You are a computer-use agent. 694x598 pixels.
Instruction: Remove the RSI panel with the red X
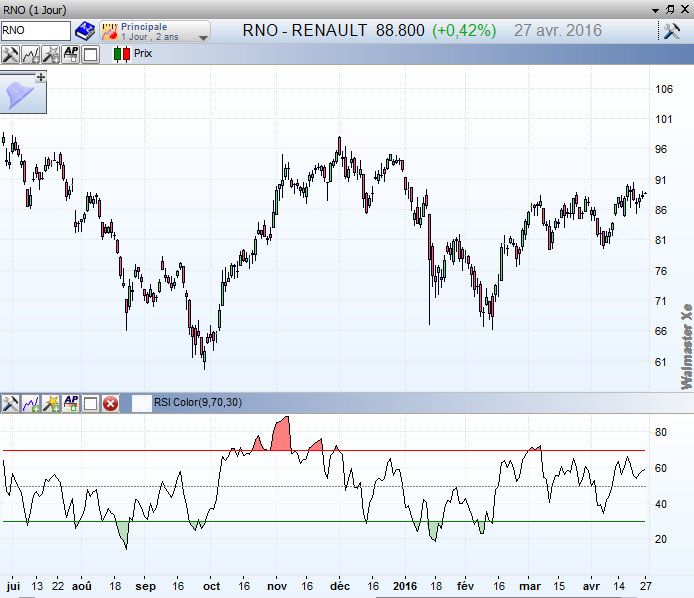(x=111, y=404)
